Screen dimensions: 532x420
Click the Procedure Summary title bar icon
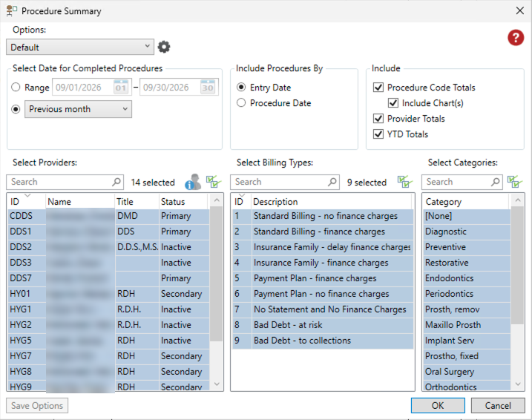11,11
